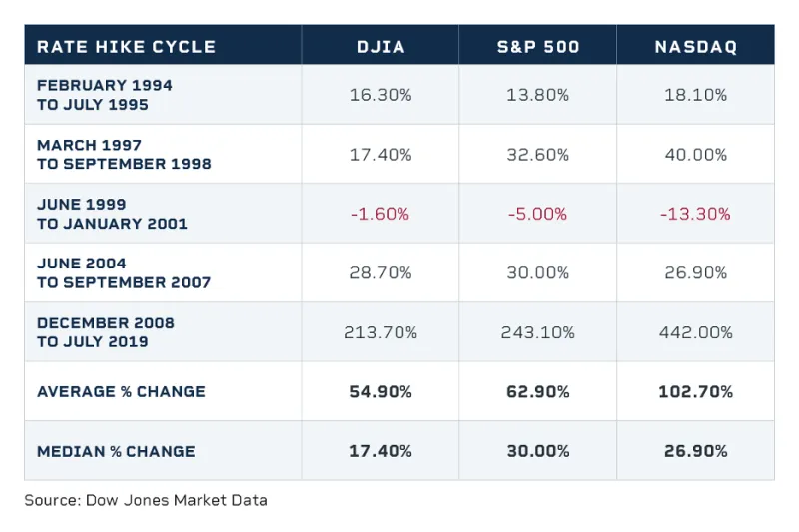Click the DJIA column header
This screenshot has width=799, height=532.
[380, 47]
